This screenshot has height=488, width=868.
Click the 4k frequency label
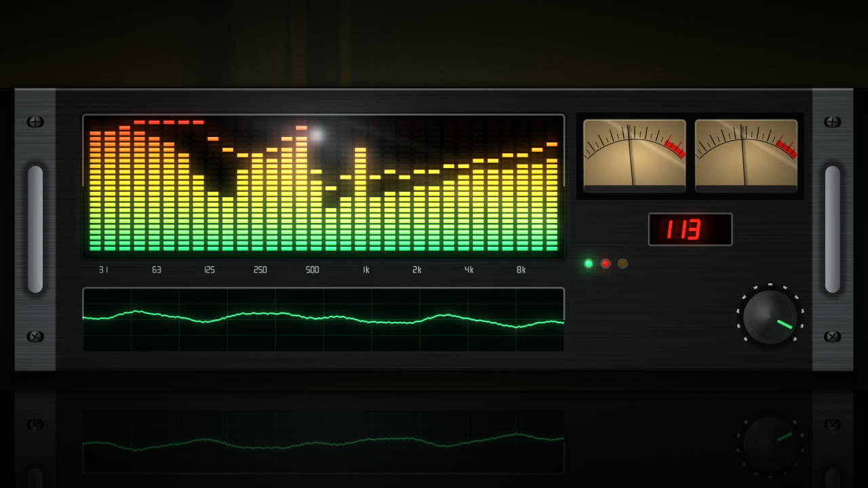(469, 270)
